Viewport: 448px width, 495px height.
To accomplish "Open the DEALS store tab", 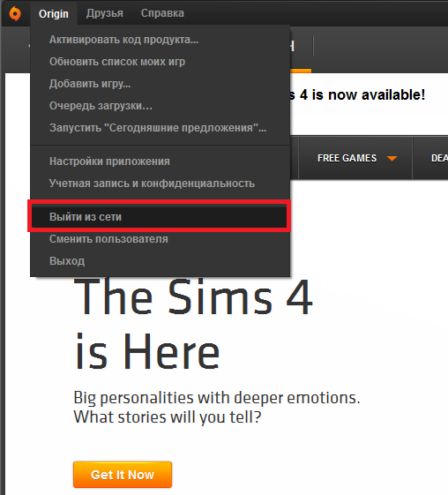I will click(439, 158).
